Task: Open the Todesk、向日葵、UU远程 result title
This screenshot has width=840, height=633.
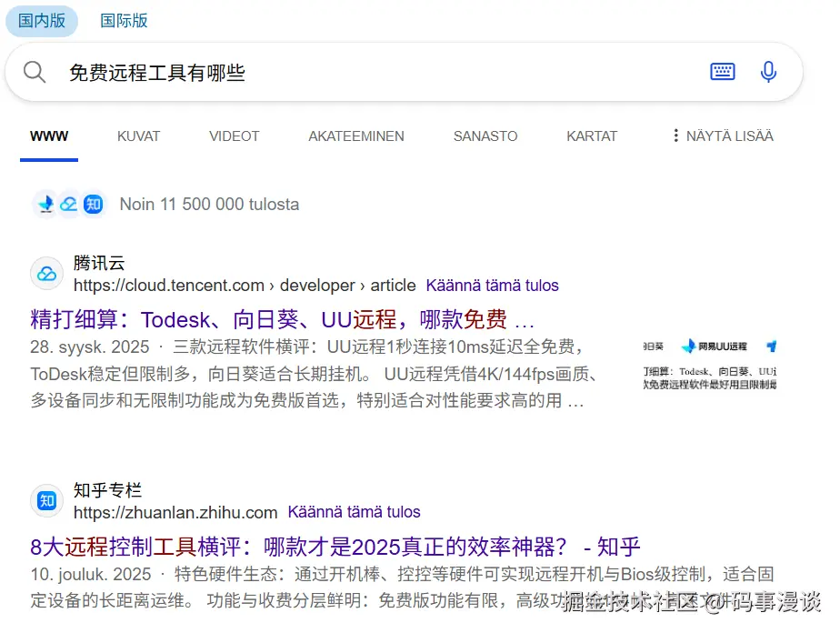Action: tap(283, 319)
